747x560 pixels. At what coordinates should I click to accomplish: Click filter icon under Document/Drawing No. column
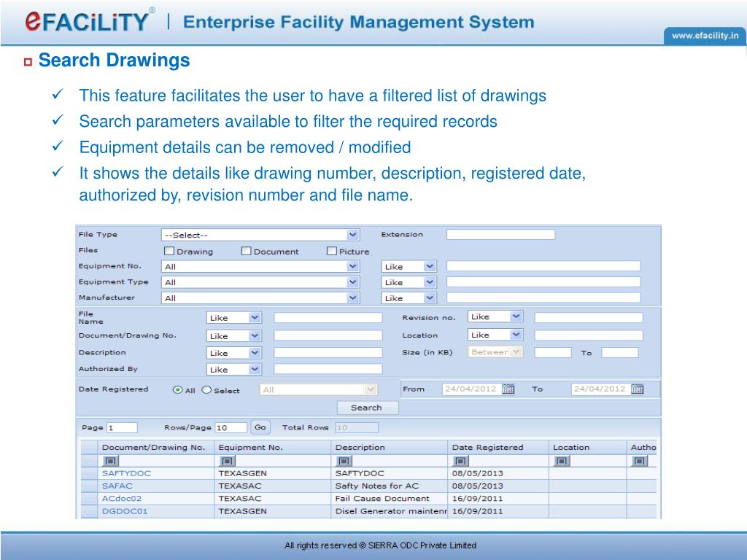point(111,461)
